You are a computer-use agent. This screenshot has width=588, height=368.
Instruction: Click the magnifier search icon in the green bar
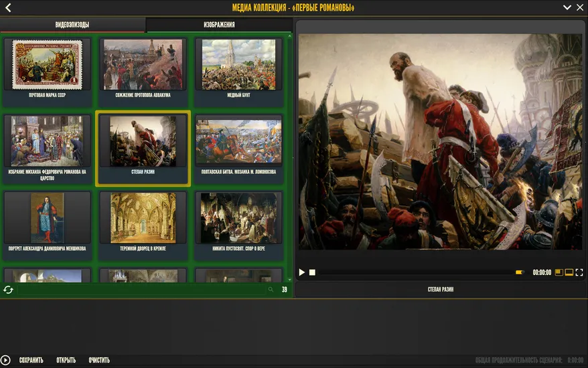[x=271, y=290]
